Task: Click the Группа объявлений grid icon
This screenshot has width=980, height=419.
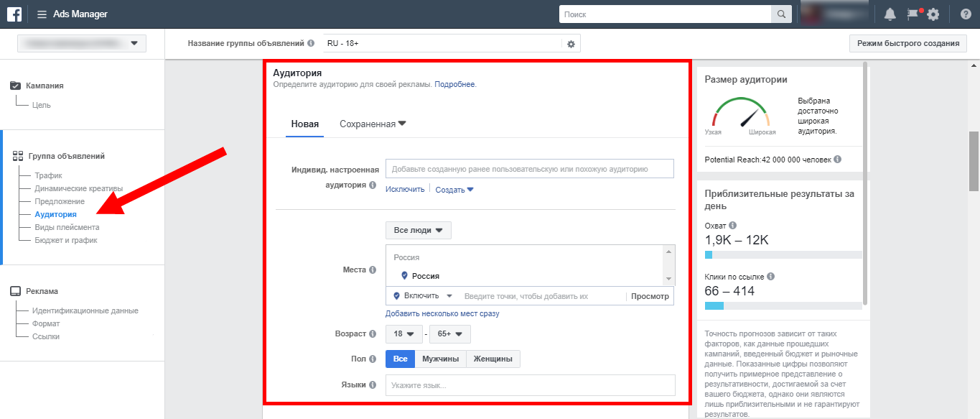Action: (x=18, y=156)
